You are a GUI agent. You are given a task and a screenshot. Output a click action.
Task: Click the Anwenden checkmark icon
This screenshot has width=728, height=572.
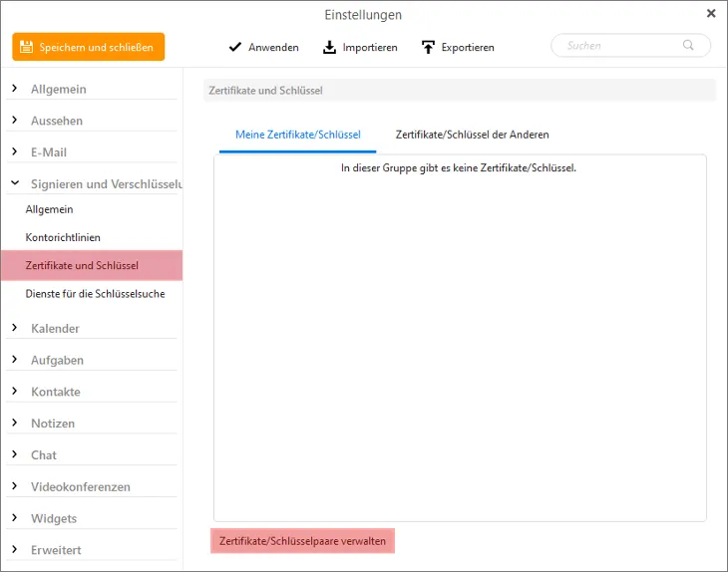coord(235,47)
